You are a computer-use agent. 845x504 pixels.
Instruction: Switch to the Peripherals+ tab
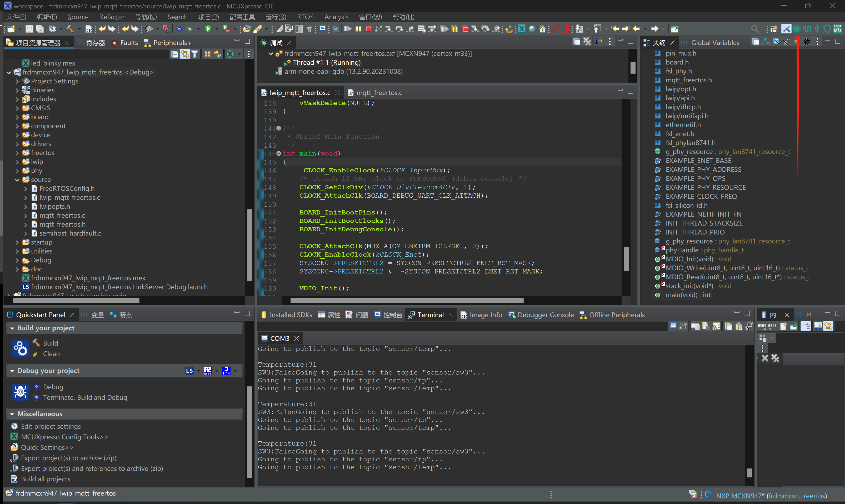(x=167, y=42)
